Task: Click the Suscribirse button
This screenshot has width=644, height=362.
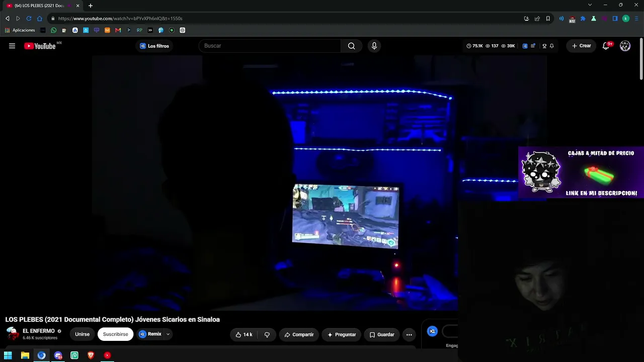Action: point(115,334)
